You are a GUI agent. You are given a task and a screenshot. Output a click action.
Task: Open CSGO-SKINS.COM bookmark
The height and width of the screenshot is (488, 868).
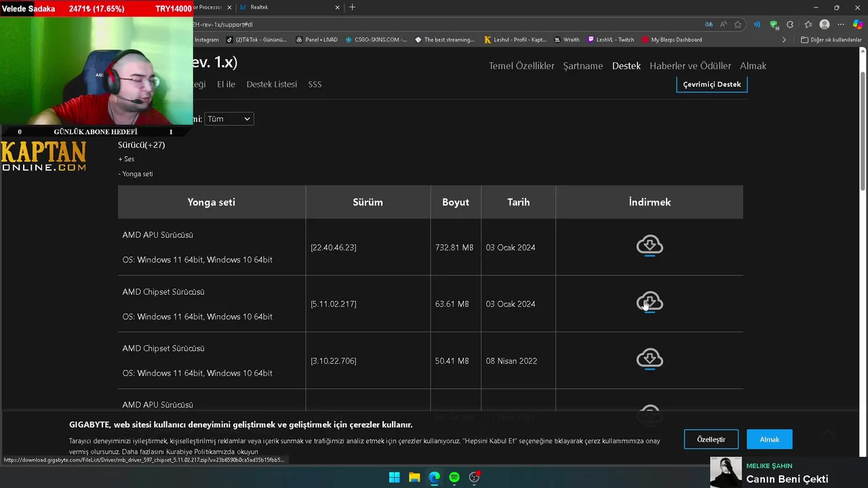point(376,40)
